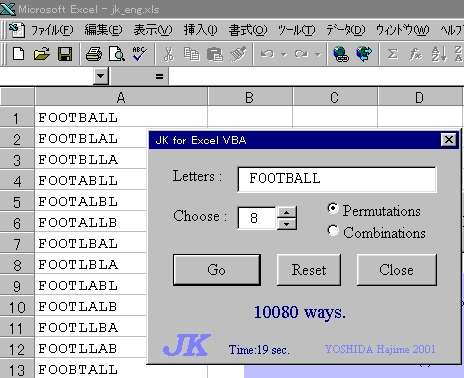The width and height of the screenshot is (464, 378).
Task: Click the Paste function fx icon
Action: click(x=415, y=54)
